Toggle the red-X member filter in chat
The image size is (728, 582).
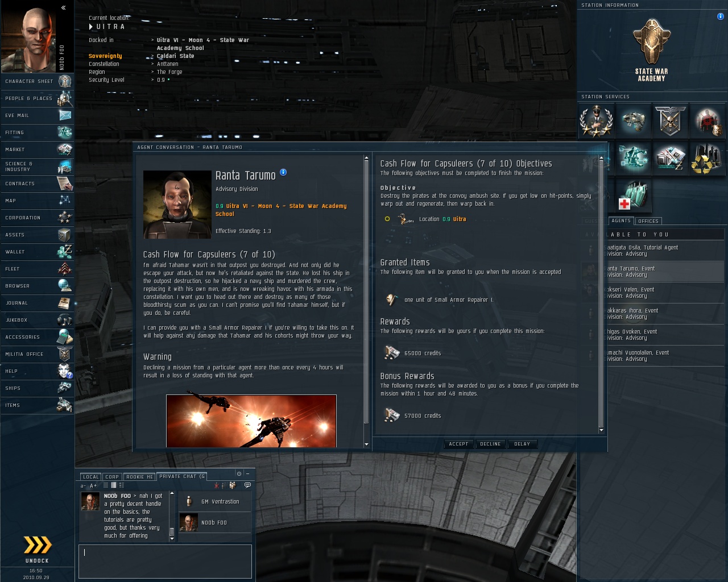click(x=217, y=485)
